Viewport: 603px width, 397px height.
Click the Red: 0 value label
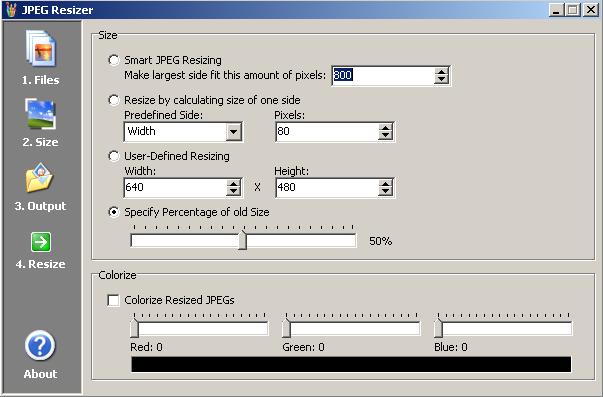pyautogui.click(x=146, y=347)
